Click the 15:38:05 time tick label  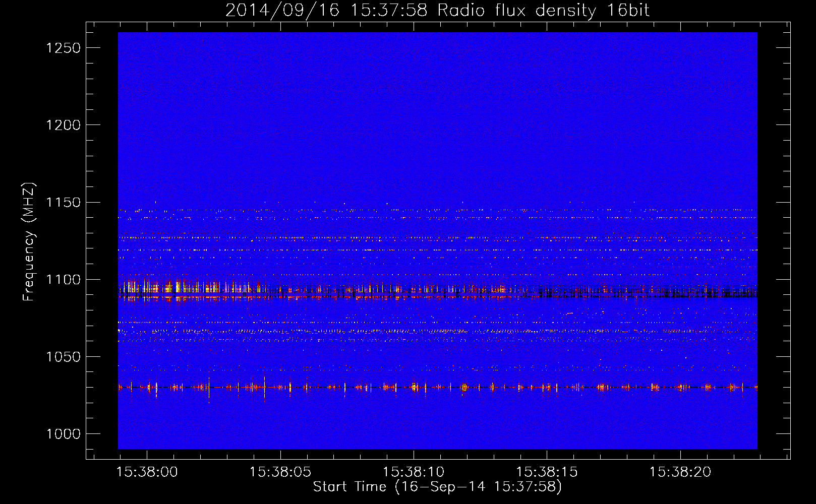tap(280, 472)
